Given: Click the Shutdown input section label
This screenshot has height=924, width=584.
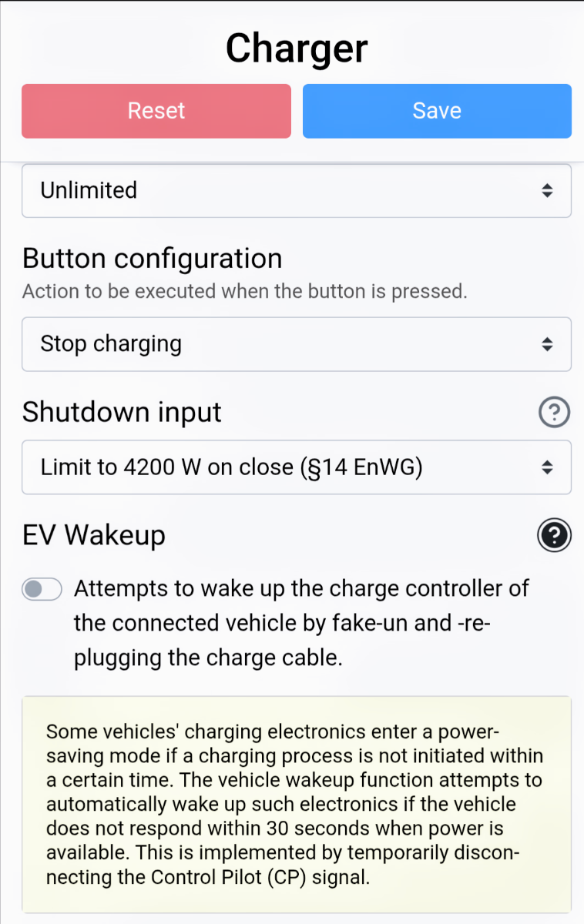Looking at the screenshot, I should point(122,413).
